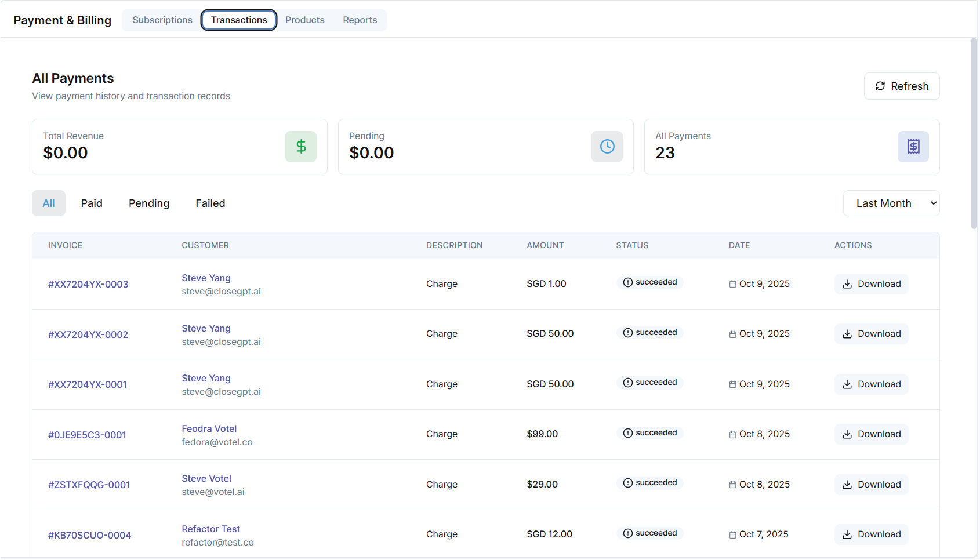Click download icon for invoice #KB70SCUO-0004

tap(847, 534)
